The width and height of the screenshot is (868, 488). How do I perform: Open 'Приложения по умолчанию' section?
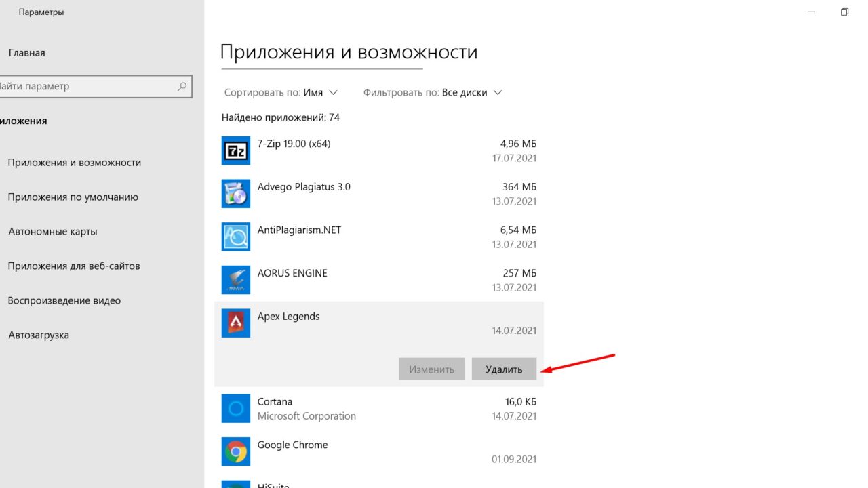click(x=73, y=197)
